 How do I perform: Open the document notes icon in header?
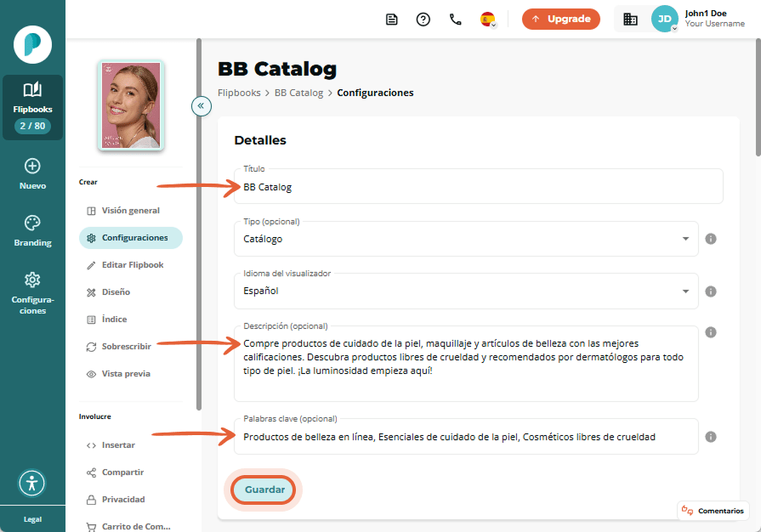click(391, 20)
